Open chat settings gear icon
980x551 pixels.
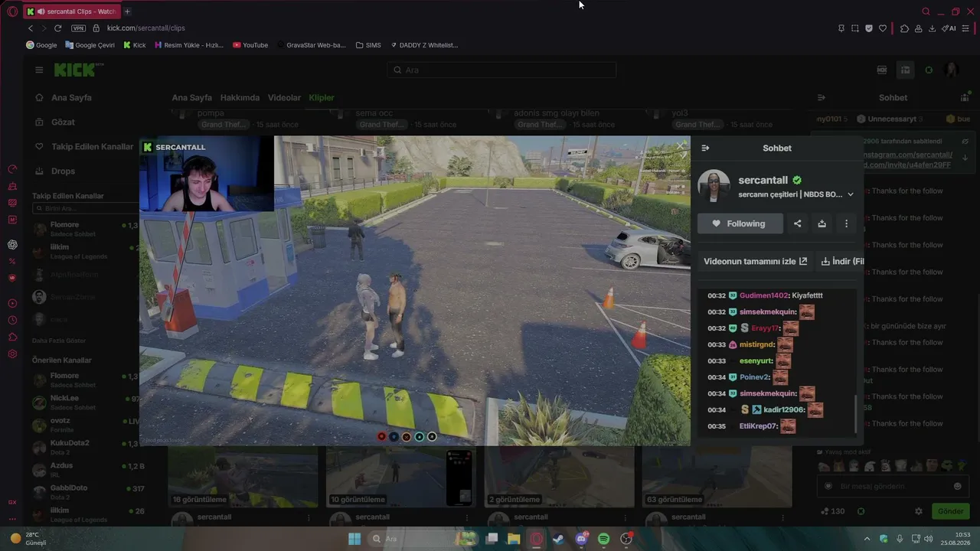point(919,511)
